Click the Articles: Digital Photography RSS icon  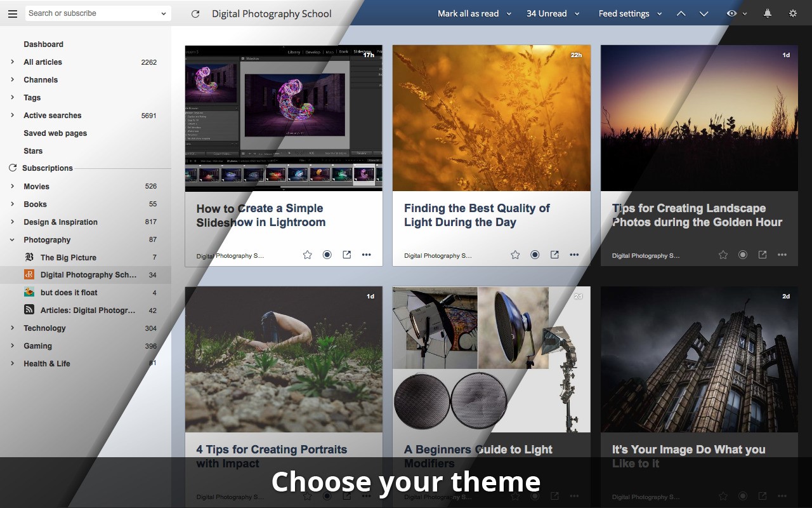click(29, 310)
